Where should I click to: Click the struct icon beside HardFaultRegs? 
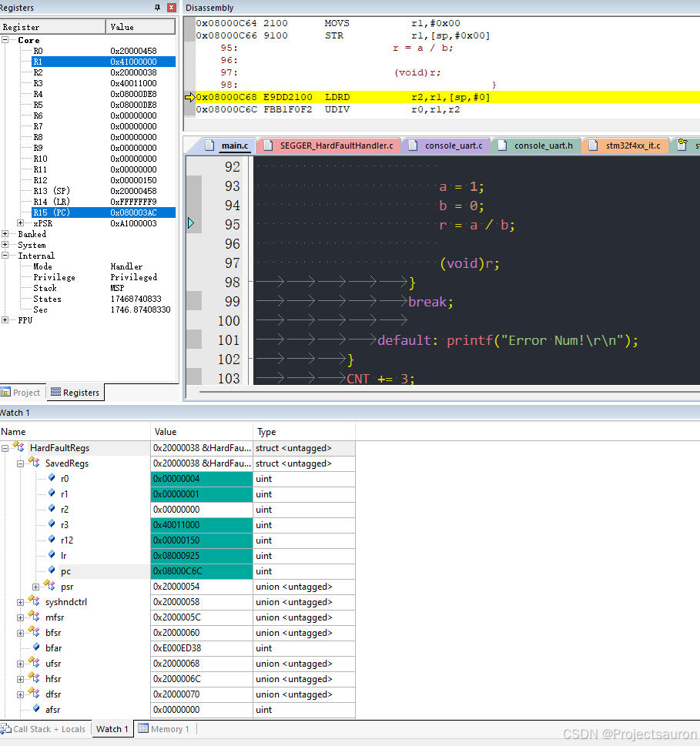[19, 448]
